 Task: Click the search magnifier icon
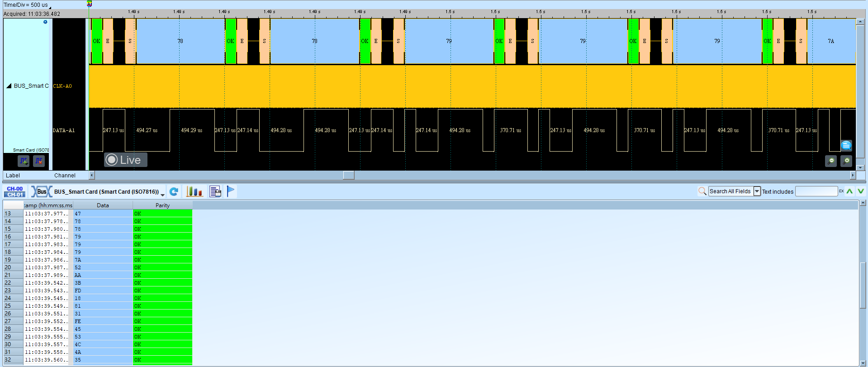[702, 191]
